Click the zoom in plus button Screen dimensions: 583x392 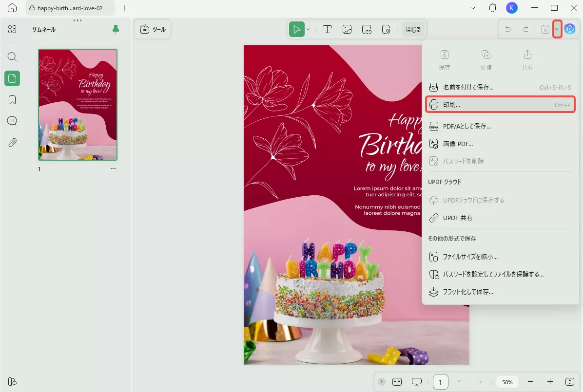pos(550,382)
